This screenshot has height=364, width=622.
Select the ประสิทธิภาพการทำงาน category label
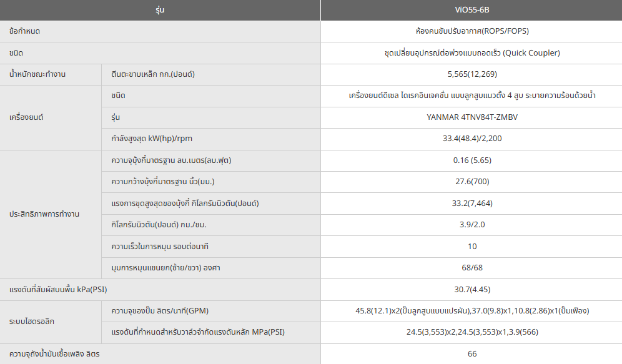[44, 214]
